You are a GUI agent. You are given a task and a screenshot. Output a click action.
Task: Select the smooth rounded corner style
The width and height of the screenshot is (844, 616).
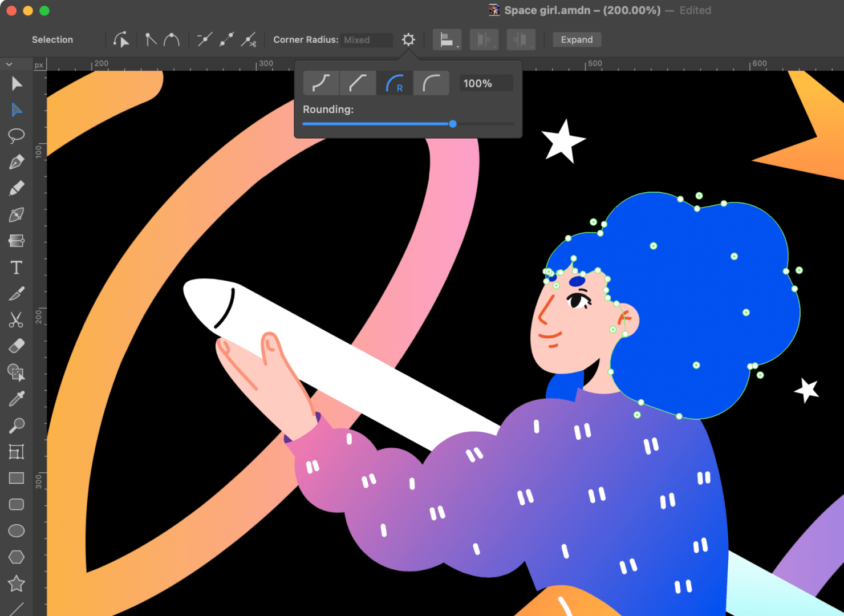[x=431, y=83]
